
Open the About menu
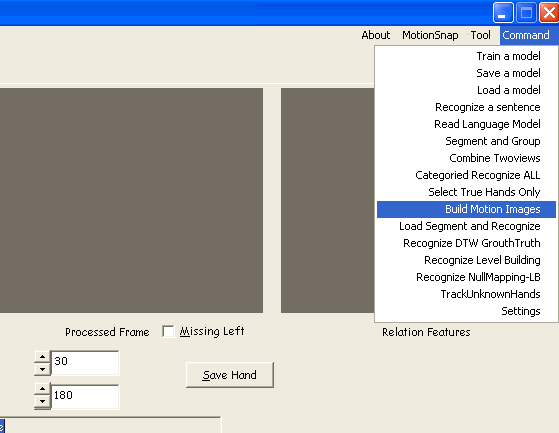coord(375,35)
